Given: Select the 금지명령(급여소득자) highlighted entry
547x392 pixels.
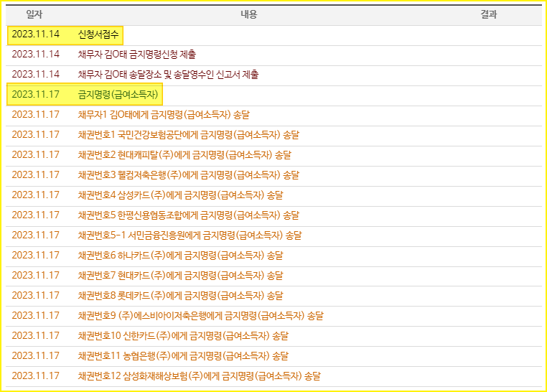Looking at the screenshot, I should tap(118, 95).
